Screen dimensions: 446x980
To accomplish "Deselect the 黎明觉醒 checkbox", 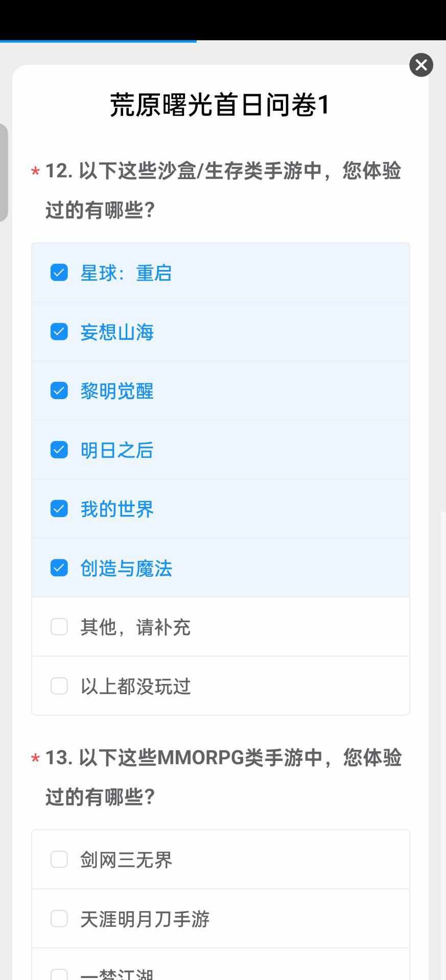I will [59, 391].
